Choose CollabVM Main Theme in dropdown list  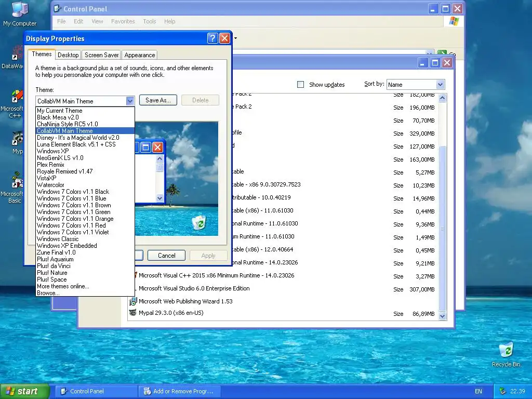(x=85, y=131)
